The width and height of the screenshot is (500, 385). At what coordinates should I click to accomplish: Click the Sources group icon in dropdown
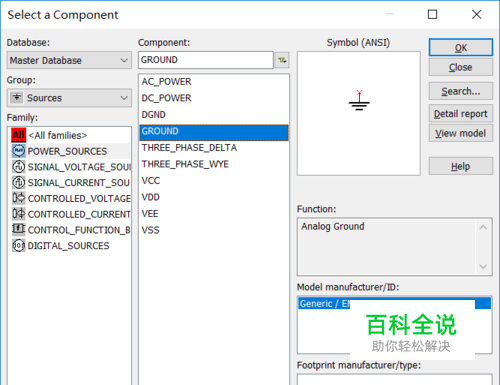(17, 98)
